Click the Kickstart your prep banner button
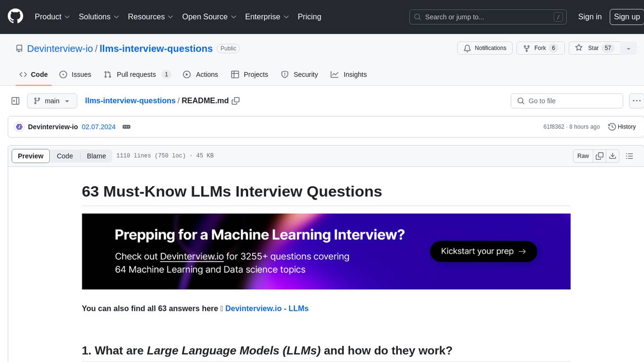Screen dimensions: 644x362 (483, 251)
